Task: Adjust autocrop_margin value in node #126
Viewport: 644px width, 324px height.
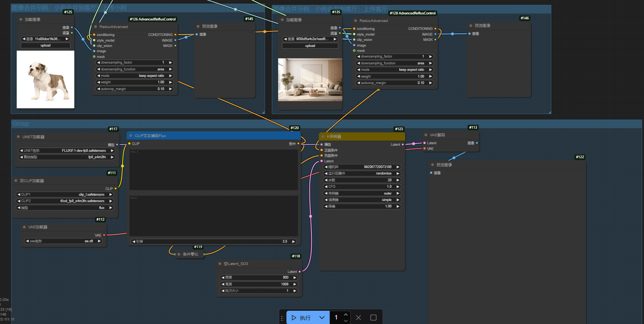Action: (x=134, y=89)
